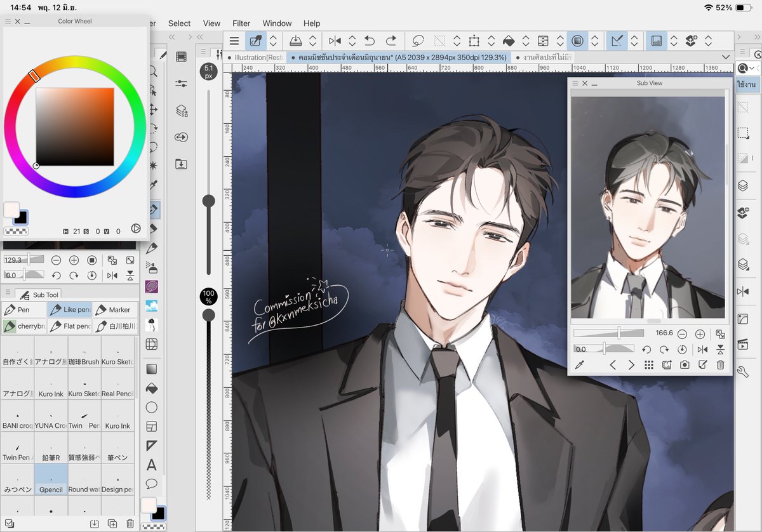Image resolution: width=762 pixels, height=532 pixels.
Task: Zoom in the Sub View with plus icon
Action: [x=700, y=333]
